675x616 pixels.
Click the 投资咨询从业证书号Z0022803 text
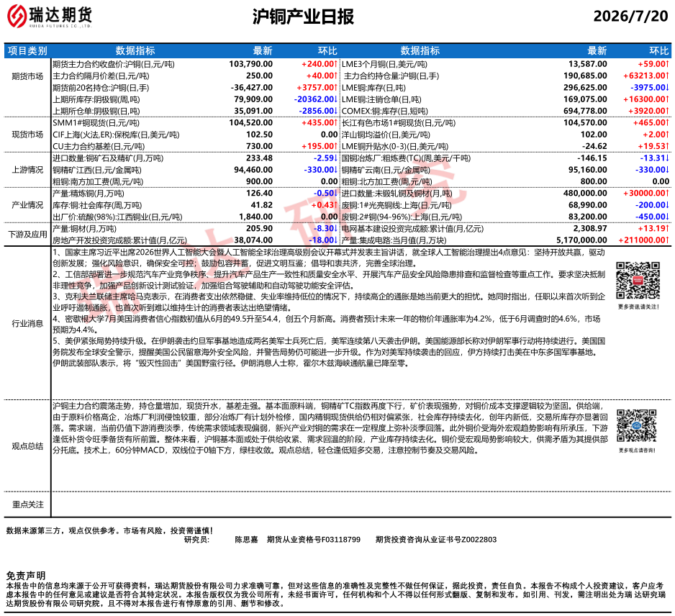point(435,540)
